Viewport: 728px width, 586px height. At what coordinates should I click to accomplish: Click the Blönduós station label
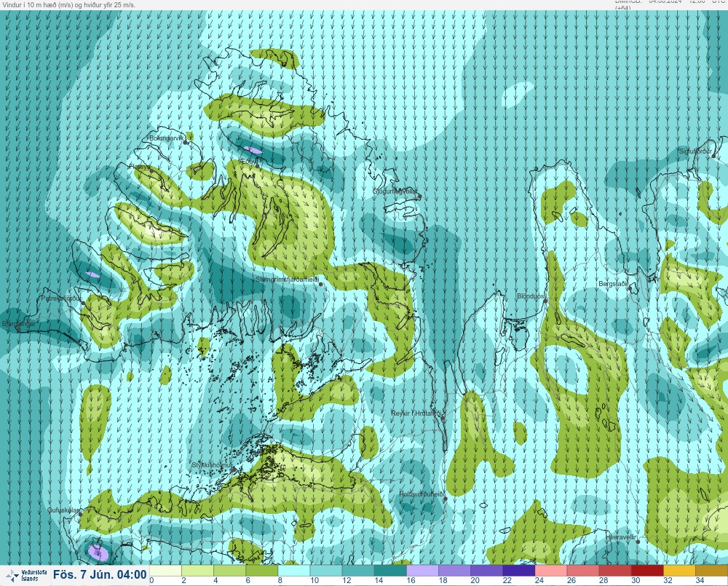click(x=530, y=296)
